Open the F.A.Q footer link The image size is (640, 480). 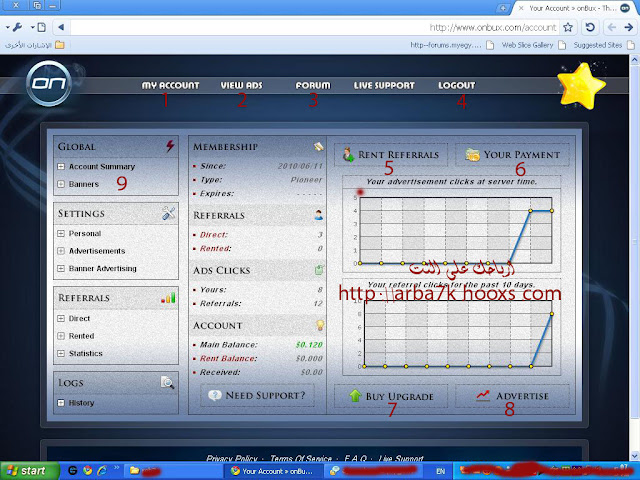click(x=356, y=458)
